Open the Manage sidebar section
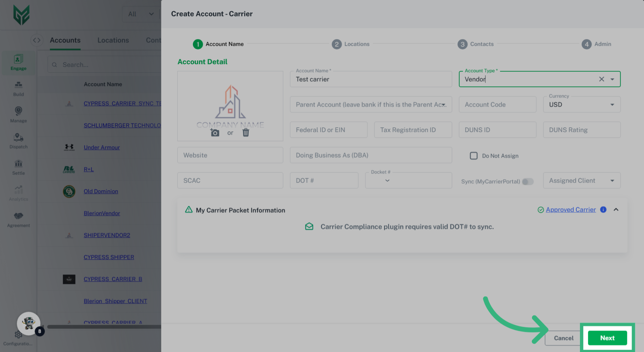644x352 pixels. pyautogui.click(x=18, y=115)
